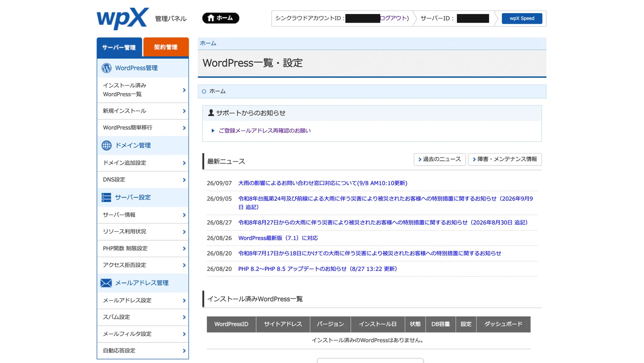Click the インストール日 column header

pyautogui.click(x=378, y=324)
